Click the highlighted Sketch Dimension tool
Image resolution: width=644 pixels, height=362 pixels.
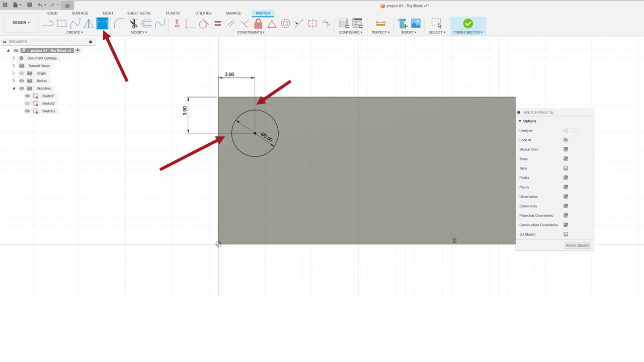(x=103, y=23)
